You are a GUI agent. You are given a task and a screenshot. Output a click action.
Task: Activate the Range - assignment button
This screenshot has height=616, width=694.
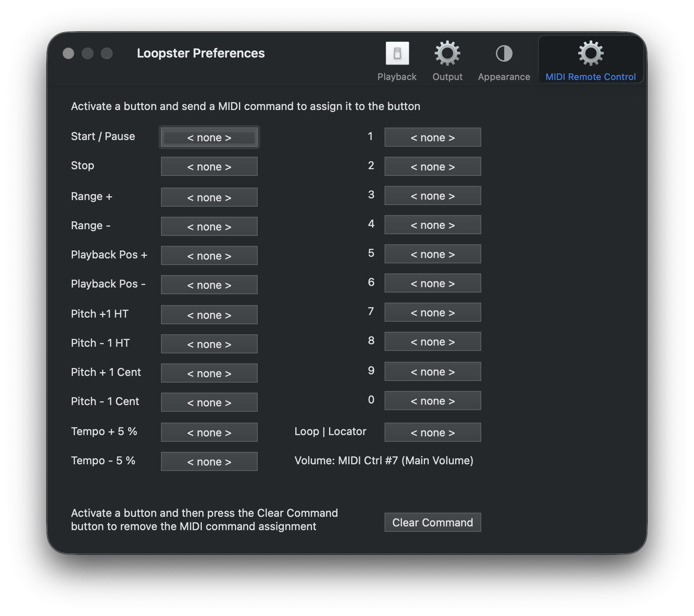click(x=209, y=226)
